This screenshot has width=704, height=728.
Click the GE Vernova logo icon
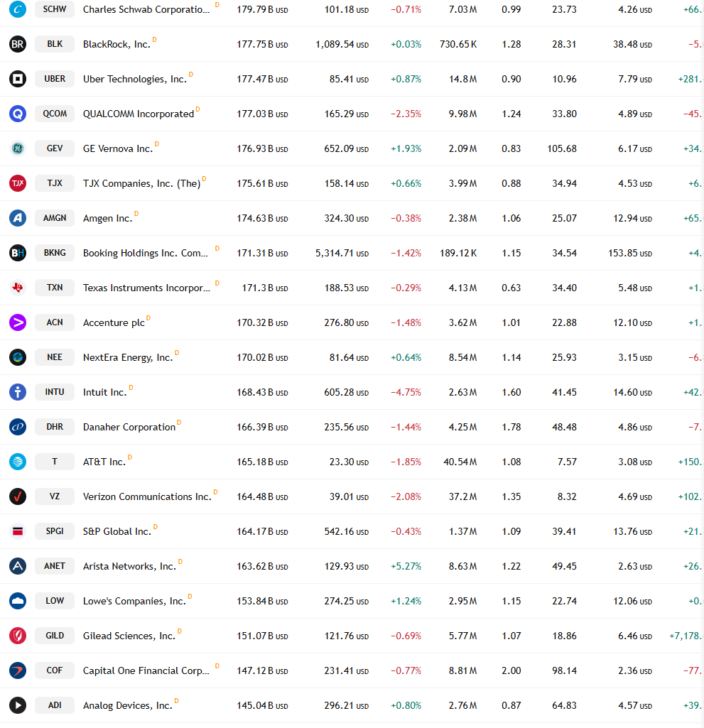(x=18, y=148)
